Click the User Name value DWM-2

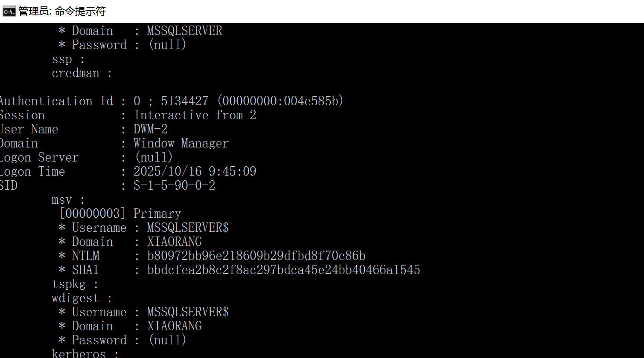pyautogui.click(x=150, y=129)
